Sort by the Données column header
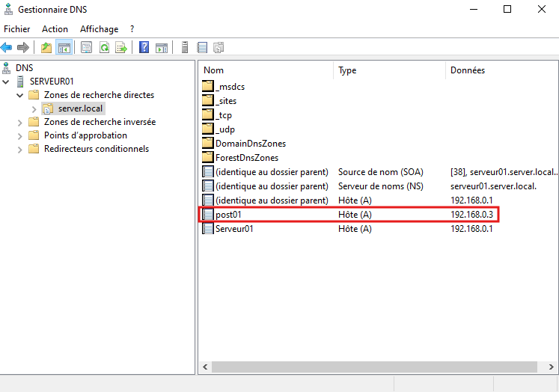Image resolution: width=559 pixels, height=392 pixels. pos(468,70)
